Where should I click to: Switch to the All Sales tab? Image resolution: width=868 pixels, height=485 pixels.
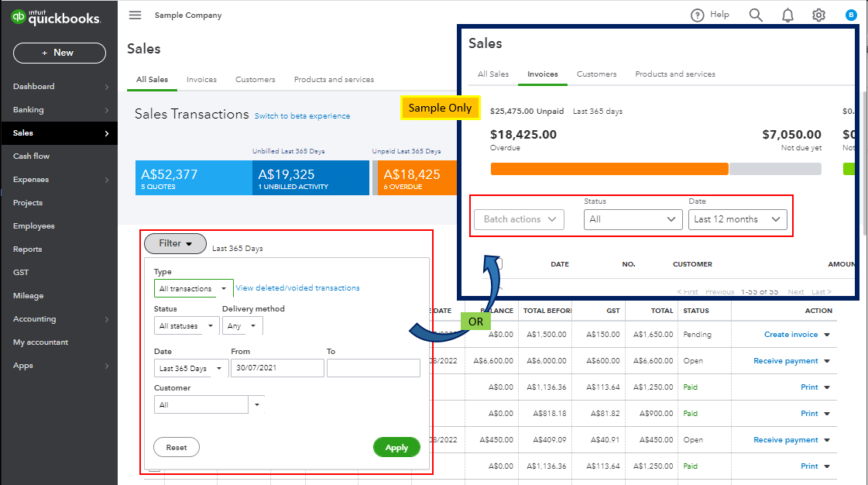153,79
